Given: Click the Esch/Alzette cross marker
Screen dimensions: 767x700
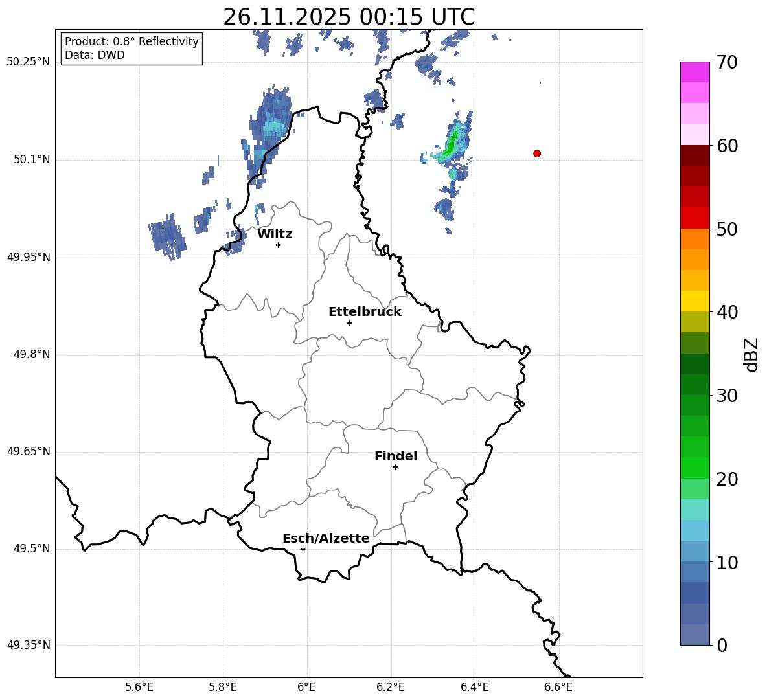Looking at the screenshot, I should 303,549.
